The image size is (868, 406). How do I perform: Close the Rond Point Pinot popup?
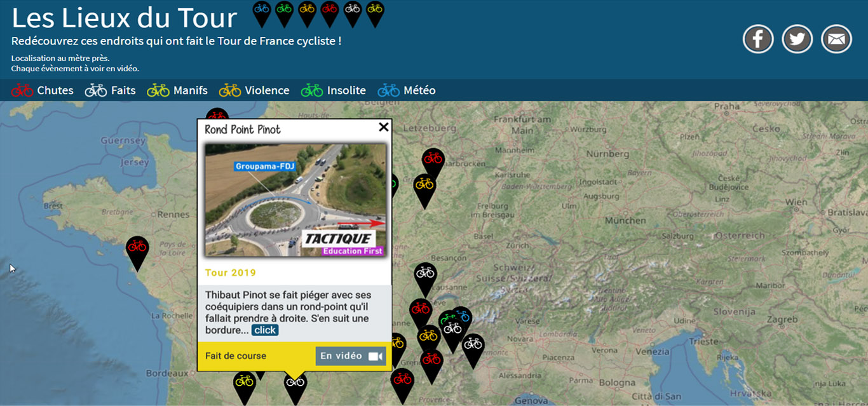point(383,127)
